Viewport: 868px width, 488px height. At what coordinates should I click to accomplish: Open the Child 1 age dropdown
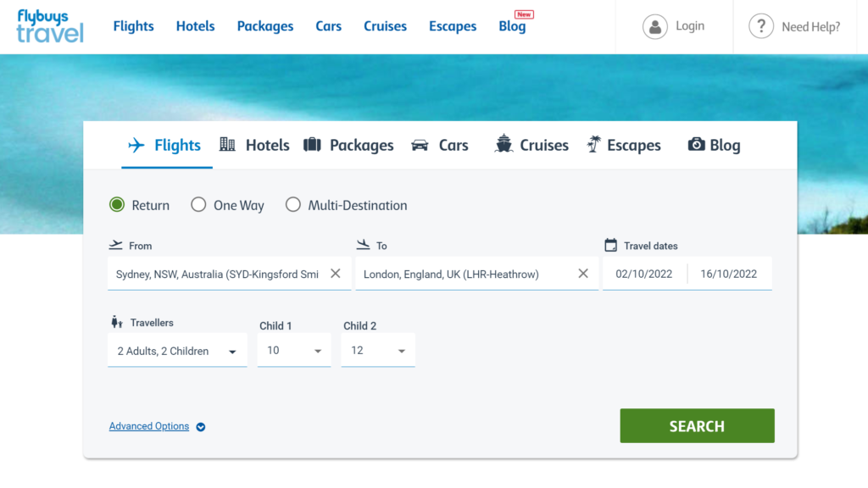[x=318, y=350]
